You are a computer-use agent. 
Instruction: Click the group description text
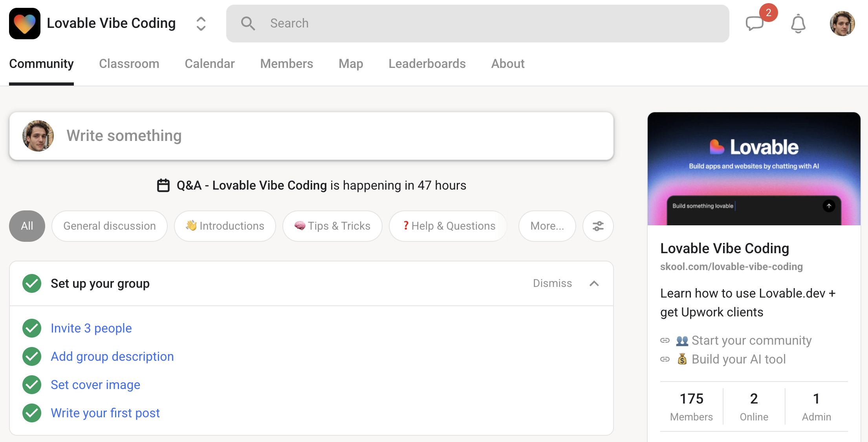[x=748, y=303]
